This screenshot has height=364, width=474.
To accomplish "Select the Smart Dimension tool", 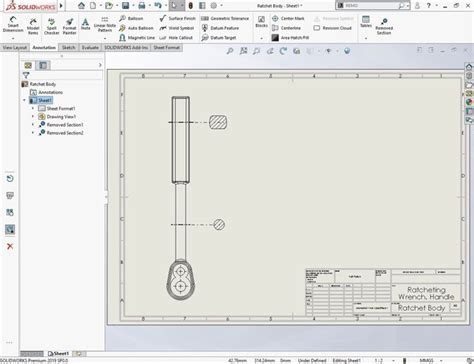I will [x=13, y=24].
